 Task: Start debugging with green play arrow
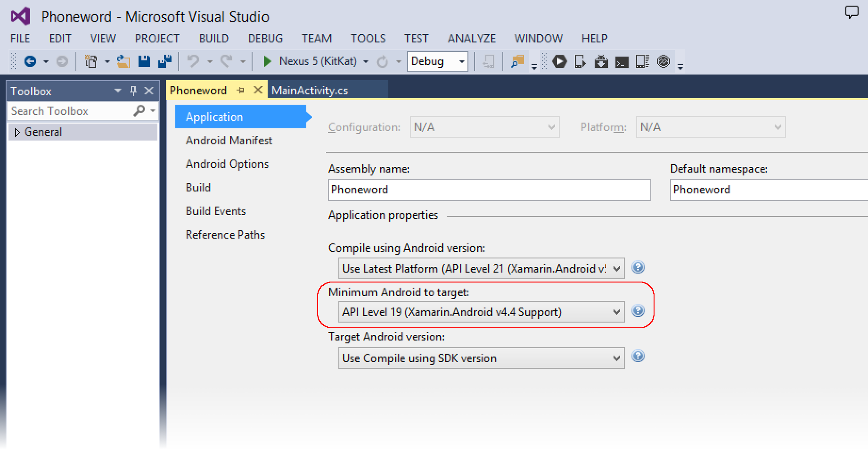coord(267,61)
